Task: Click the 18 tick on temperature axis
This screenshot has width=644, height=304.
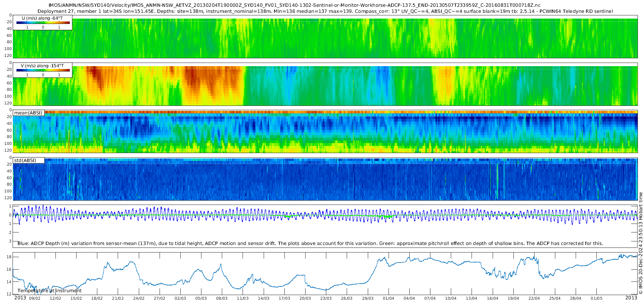Action: pyautogui.click(x=9, y=257)
